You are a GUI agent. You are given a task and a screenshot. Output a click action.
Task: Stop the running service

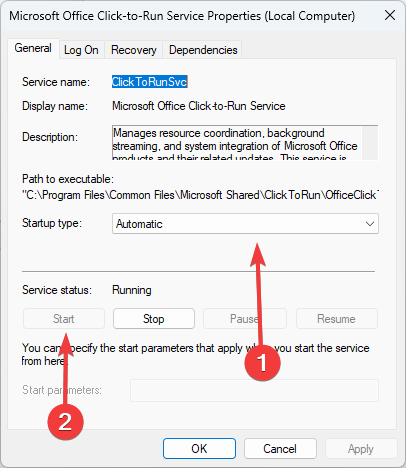coord(154,319)
